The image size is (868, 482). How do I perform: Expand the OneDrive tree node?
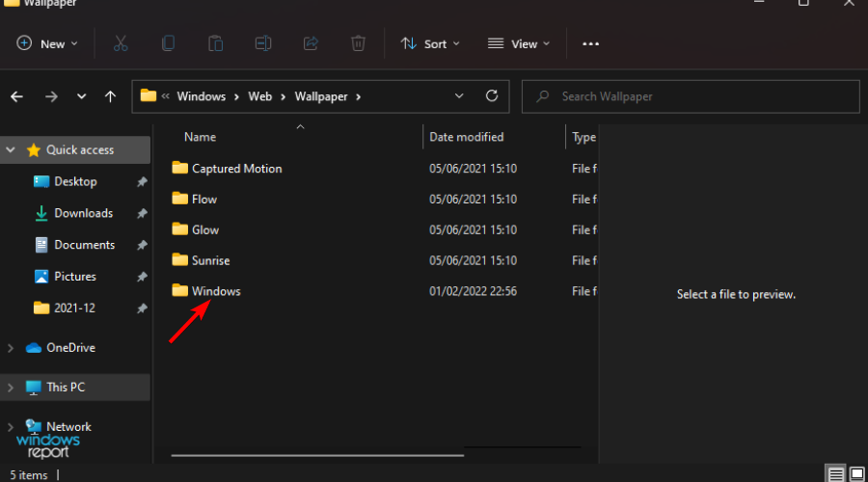[11, 348]
